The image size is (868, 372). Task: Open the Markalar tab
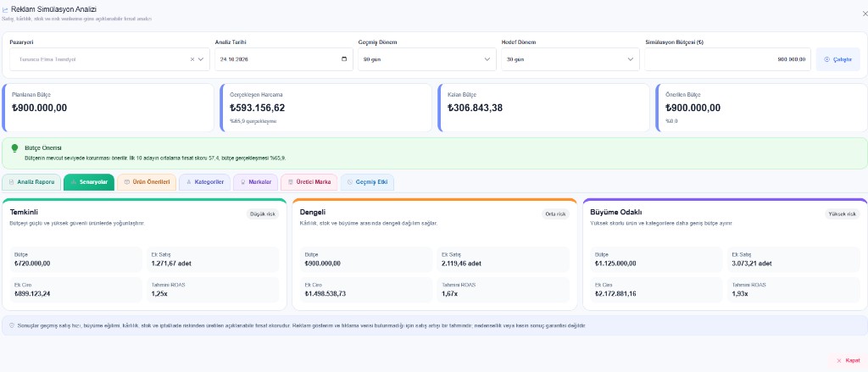coord(256,182)
